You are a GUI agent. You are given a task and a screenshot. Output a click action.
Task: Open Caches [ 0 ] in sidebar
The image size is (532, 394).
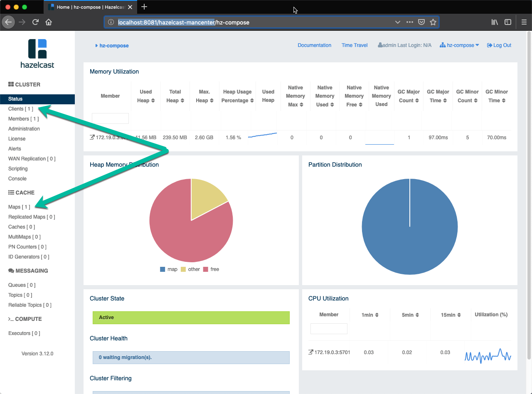[x=22, y=227]
